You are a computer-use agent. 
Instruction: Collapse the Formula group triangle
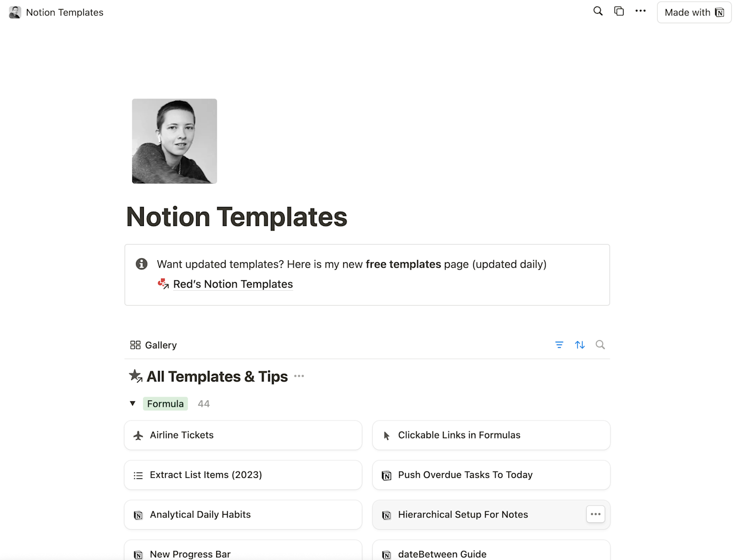[x=132, y=404]
